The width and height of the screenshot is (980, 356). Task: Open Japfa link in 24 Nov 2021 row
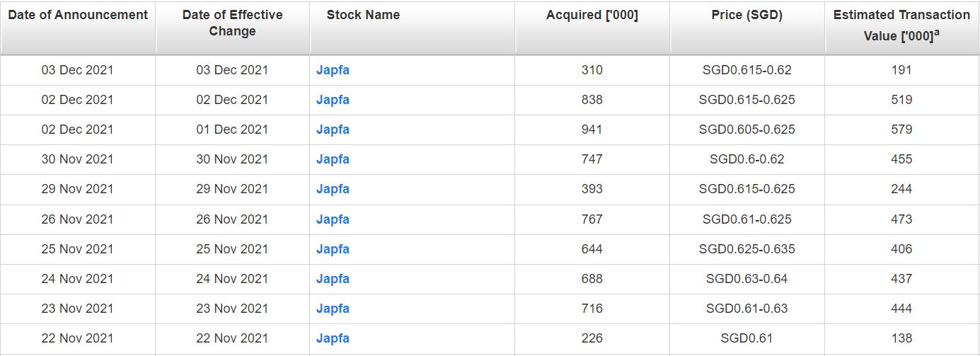point(333,279)
